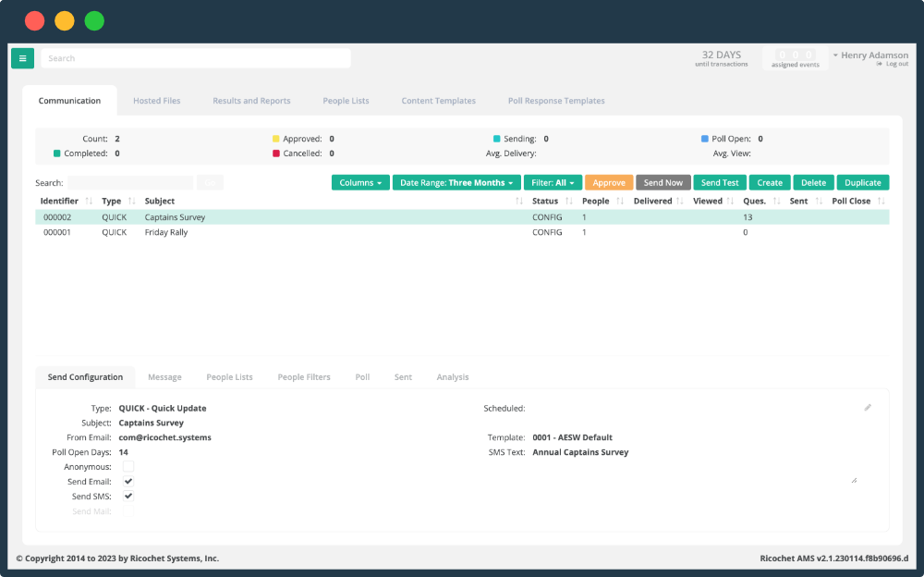Open the Results and Reports tab

point(251,101)
